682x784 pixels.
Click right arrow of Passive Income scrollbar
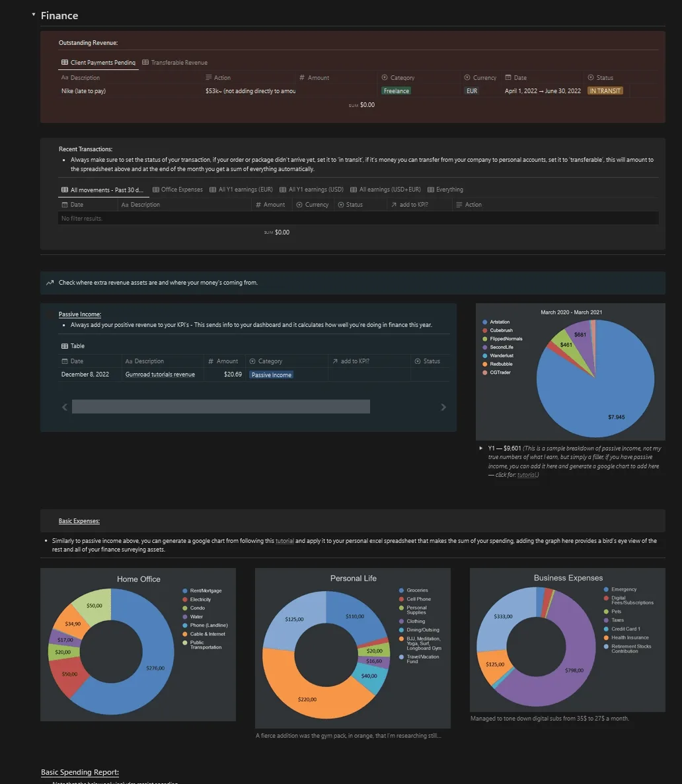pyautogui.click(x=443, y=407)
